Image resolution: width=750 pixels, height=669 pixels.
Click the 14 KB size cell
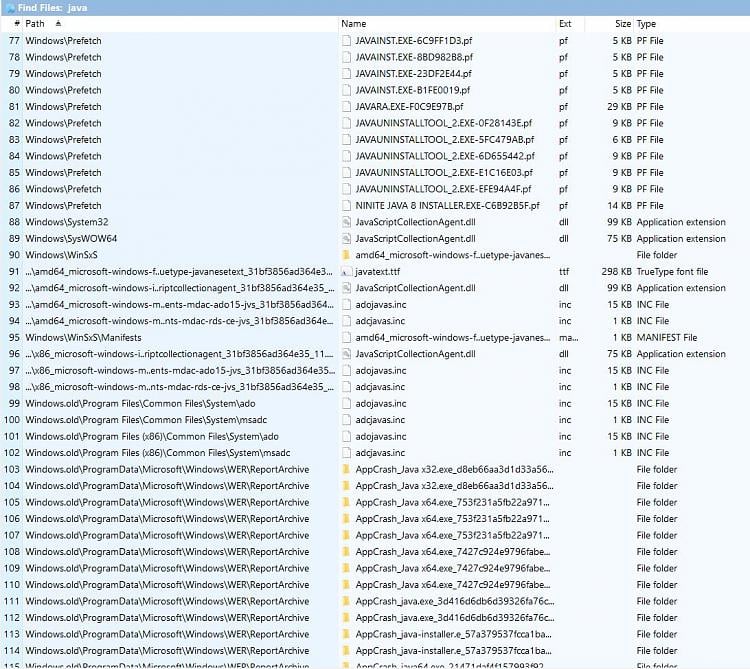tap(619, 206)
